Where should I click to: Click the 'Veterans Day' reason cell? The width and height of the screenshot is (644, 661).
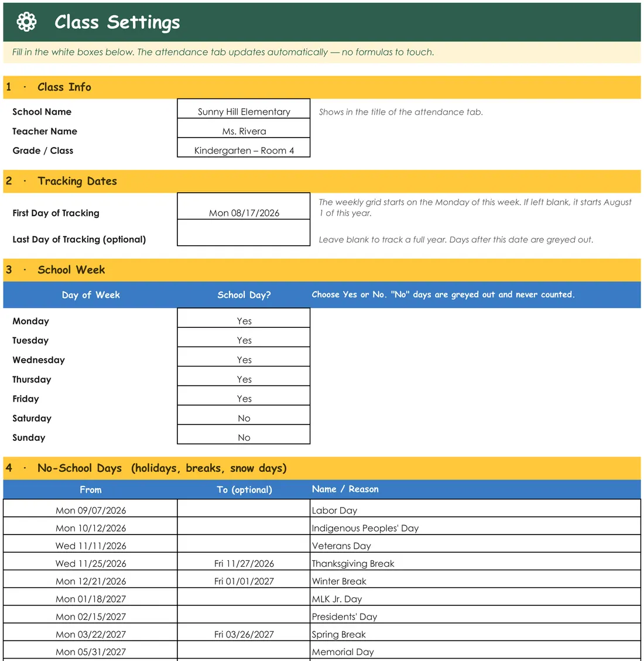coord(475,544)
